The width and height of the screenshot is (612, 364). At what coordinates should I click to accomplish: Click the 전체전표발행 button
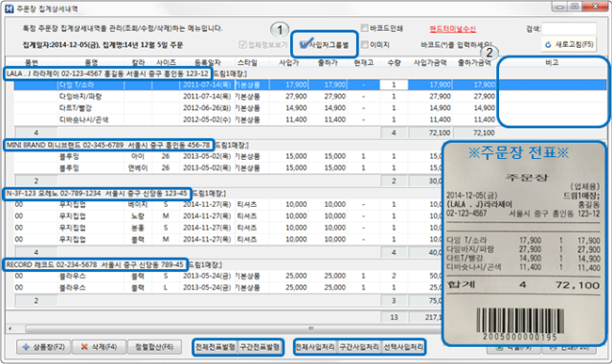point(216,346)
